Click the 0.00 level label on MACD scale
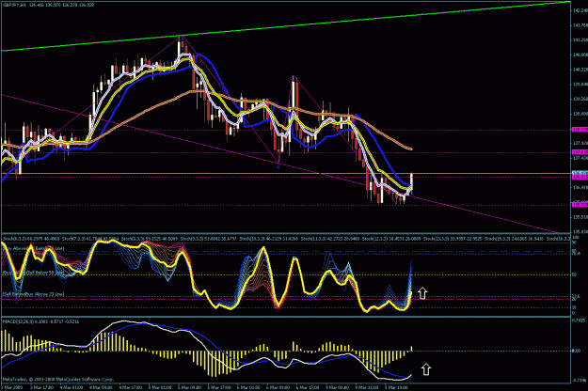588x391 pixels. click(x=577, y=351)
